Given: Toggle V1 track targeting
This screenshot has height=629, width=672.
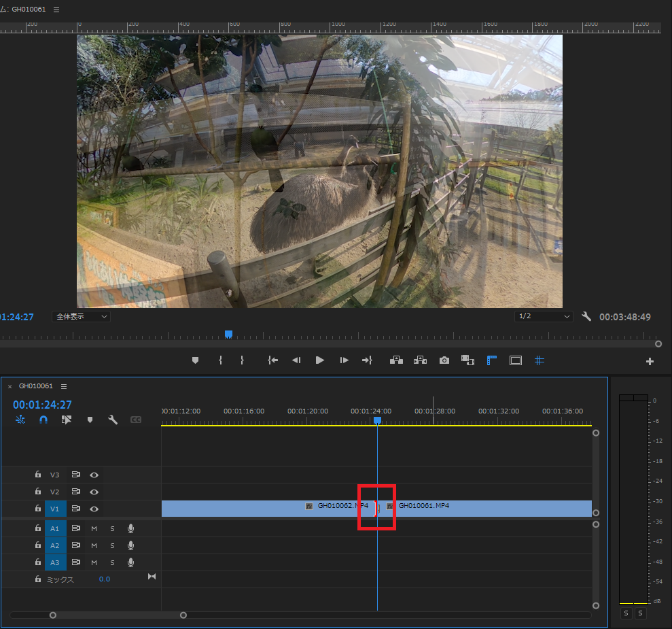Looking at the screenshot, I should 55,509.
